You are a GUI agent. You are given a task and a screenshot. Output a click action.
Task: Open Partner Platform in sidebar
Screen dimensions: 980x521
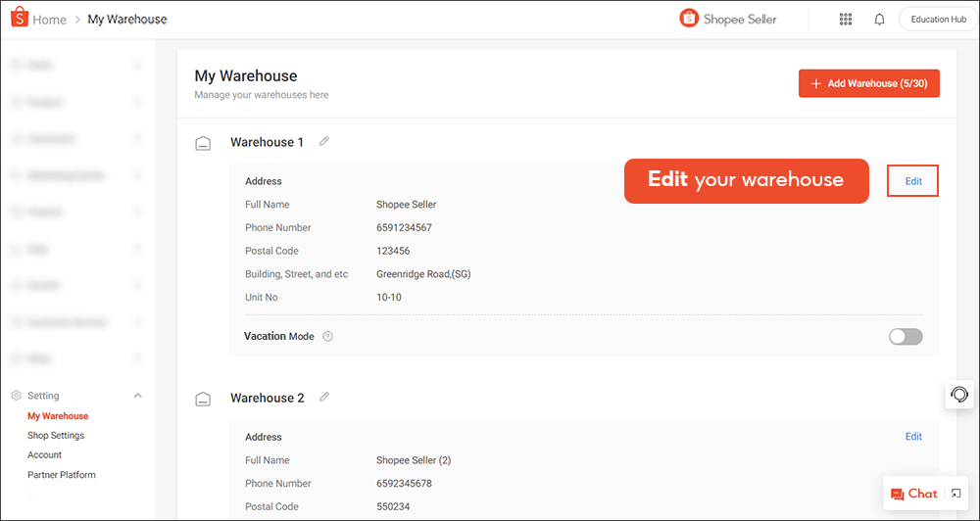(61, 475)
